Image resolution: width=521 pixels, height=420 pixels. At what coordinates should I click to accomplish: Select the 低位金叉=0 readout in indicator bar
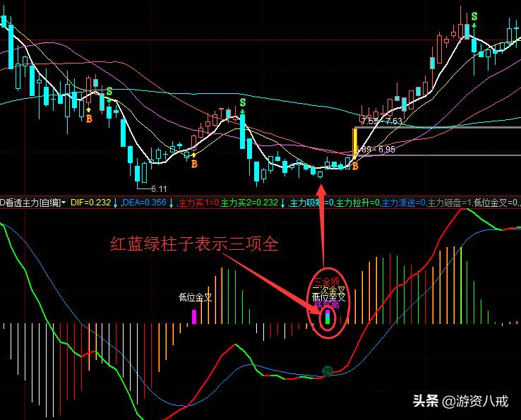click(496, 203)
